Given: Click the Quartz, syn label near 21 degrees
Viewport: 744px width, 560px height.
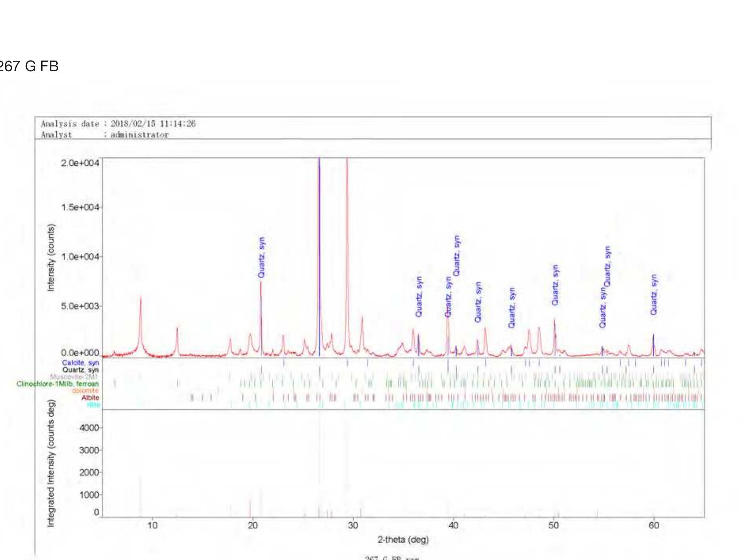Looking at the screenshot, I should click(262, 257).
